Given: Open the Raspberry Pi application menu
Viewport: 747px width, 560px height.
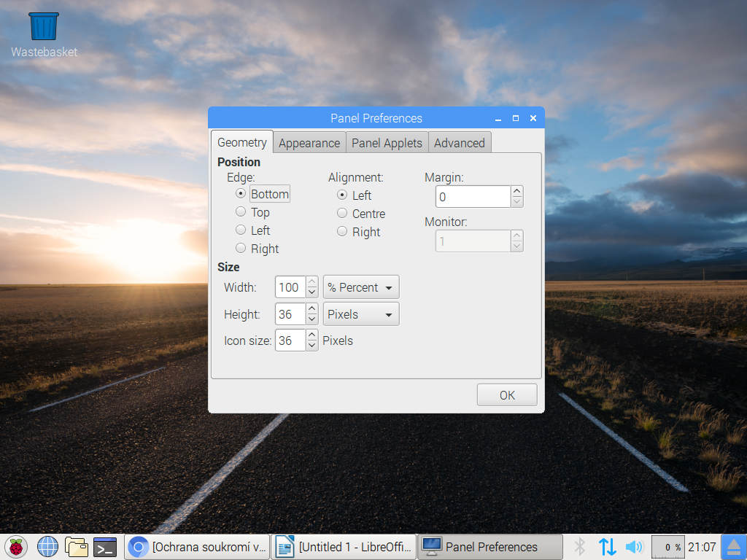Looking at the screenshot, I should point(15,547).
